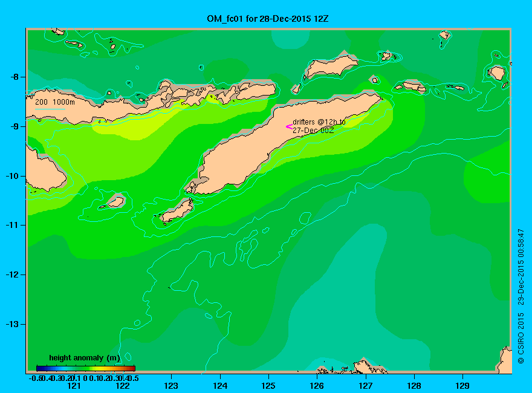This screenshot has width=532, height=393.
Task: Click the "29-Dec-2015 00:58:47" timestamp
Action: click(521, 267)
